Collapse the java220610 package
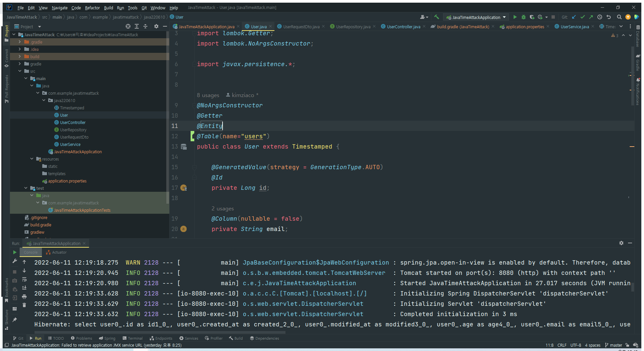 pos(44,100)
